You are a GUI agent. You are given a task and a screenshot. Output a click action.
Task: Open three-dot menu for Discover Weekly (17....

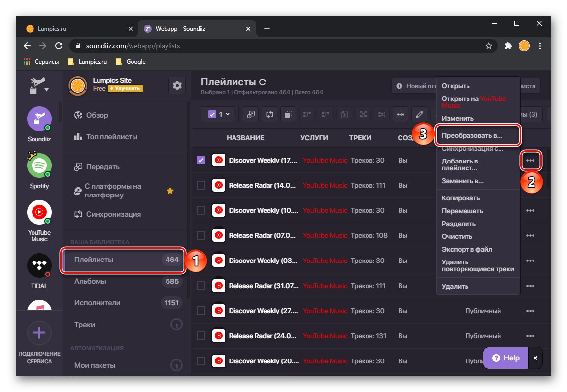click(531, 160)
